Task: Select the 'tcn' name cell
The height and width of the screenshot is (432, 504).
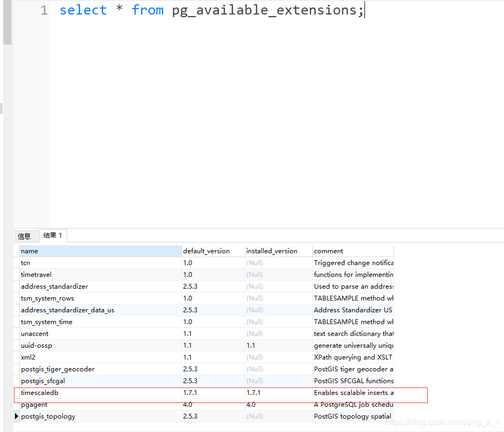Action: point(100,263)
